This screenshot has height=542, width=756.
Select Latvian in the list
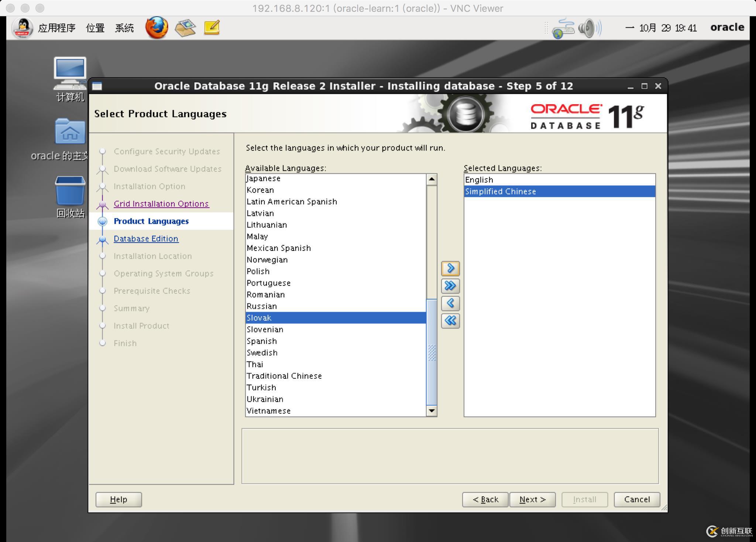click(336, 213)
